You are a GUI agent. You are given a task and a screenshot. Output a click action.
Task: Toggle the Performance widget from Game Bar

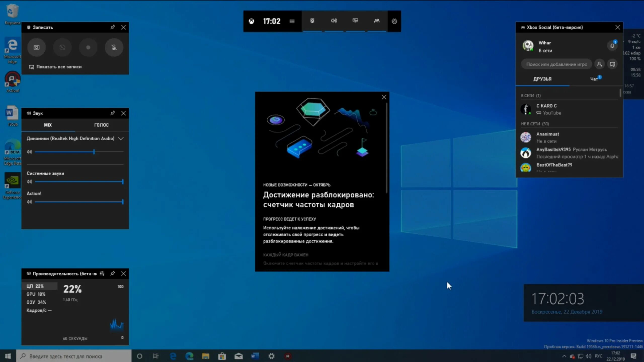[355, 21]
